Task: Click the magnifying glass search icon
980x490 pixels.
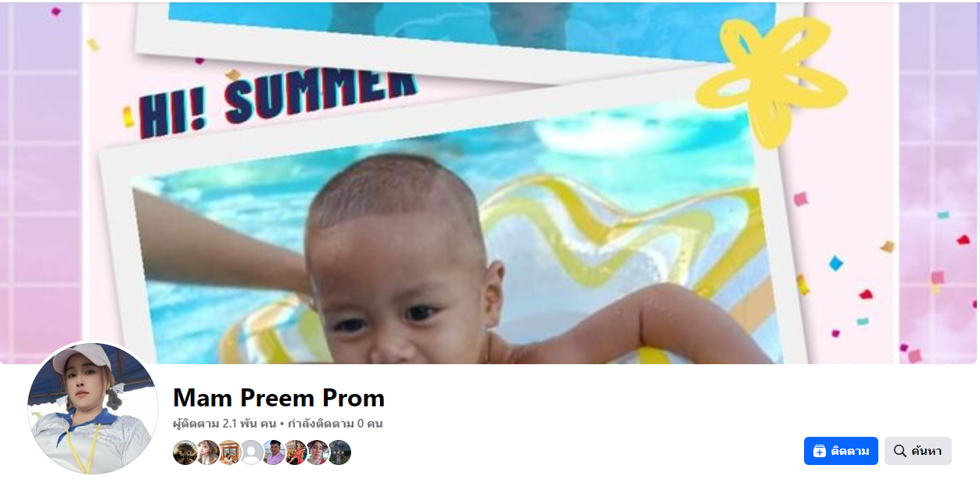Action: (900, 451)
